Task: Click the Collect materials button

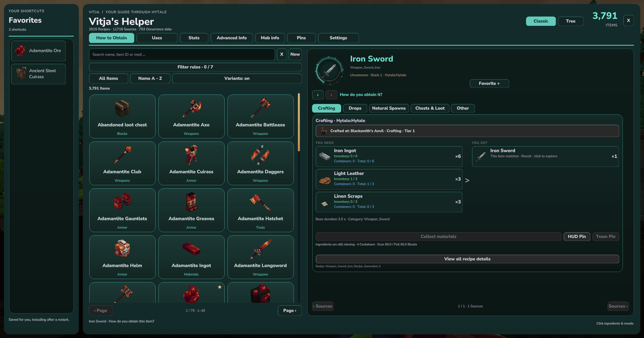Action: (438, 236)
